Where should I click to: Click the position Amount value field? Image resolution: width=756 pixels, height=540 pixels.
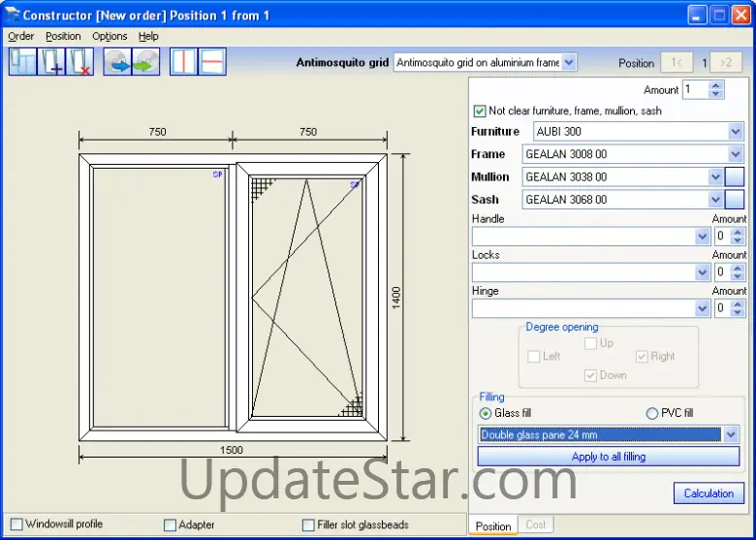pyautogui.click(x=696, y=90)
